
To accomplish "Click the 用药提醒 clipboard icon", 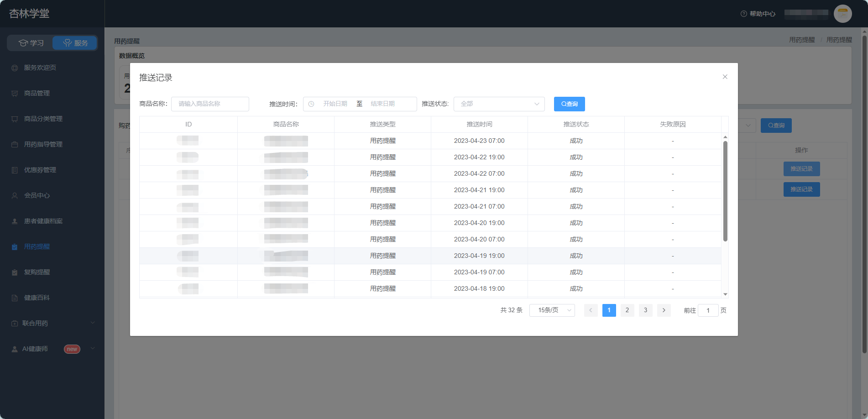I will point(15,247).
